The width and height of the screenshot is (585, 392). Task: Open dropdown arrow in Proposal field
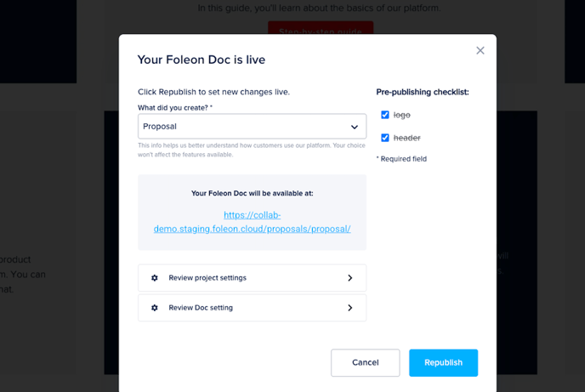pyautogui.click(x=354, y=127)
